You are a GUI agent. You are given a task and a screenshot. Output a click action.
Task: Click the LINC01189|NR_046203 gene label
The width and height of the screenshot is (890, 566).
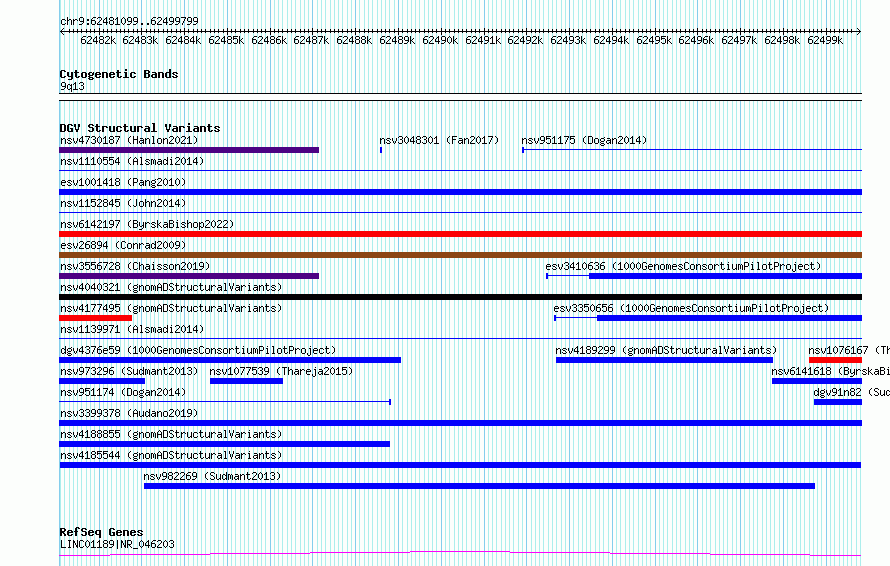[117, 544]
